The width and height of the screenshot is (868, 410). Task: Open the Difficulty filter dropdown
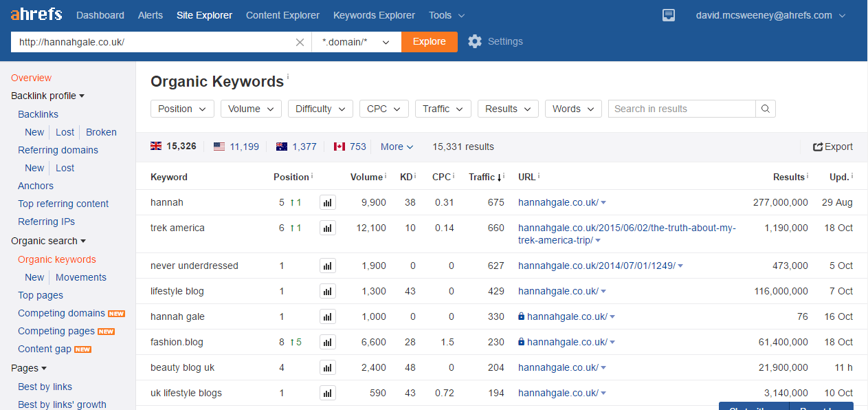point(320,109)
